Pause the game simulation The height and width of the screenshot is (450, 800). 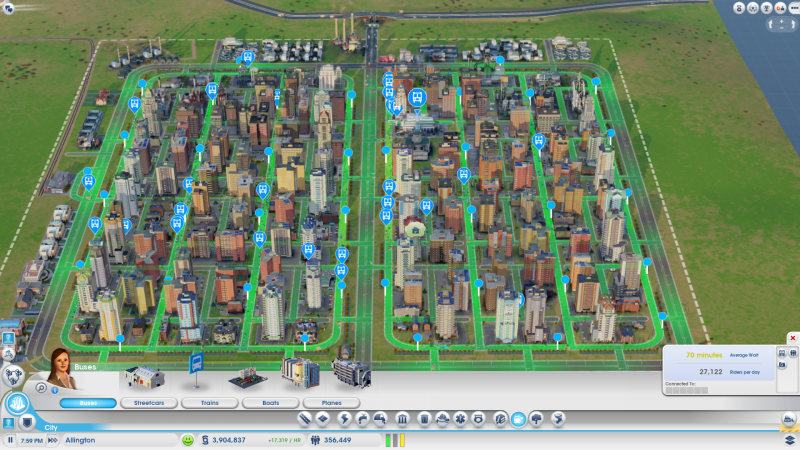[10, 440]
